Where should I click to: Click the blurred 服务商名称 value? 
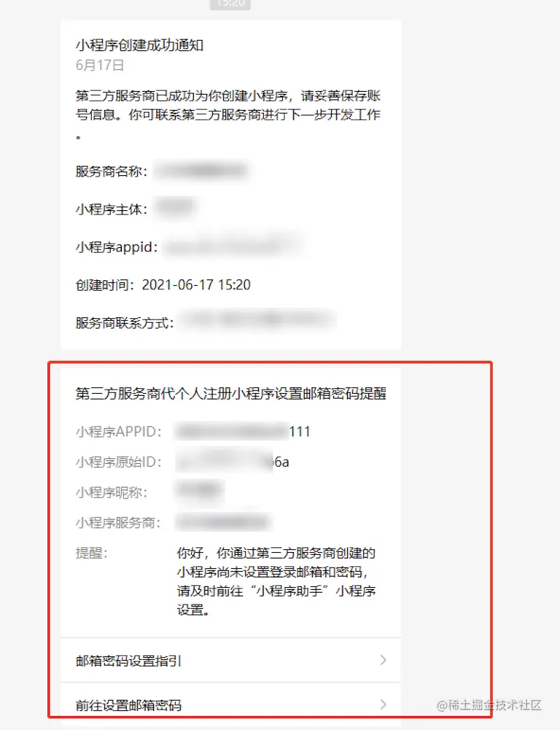[x=202, y=171]
